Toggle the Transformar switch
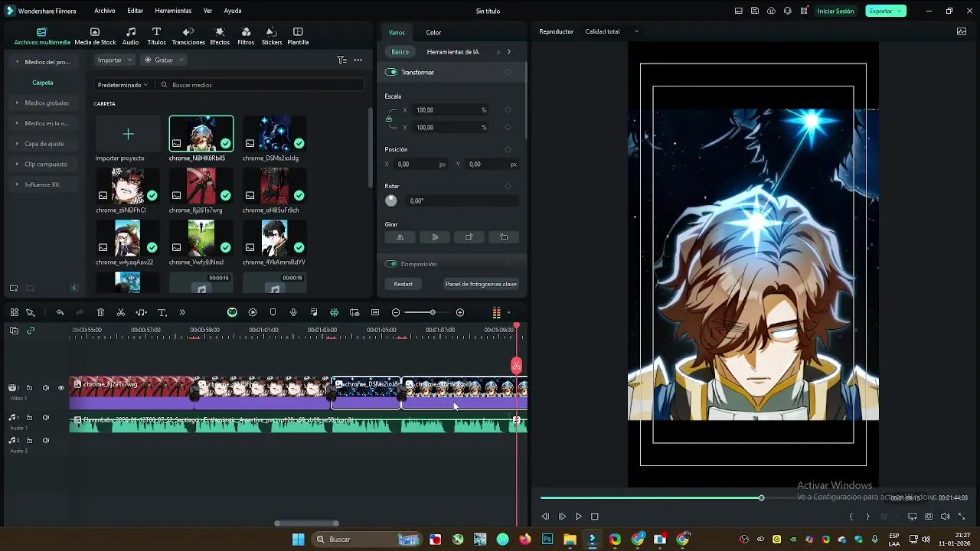Viewport: 980px width, 551px height. pos(391,72)
